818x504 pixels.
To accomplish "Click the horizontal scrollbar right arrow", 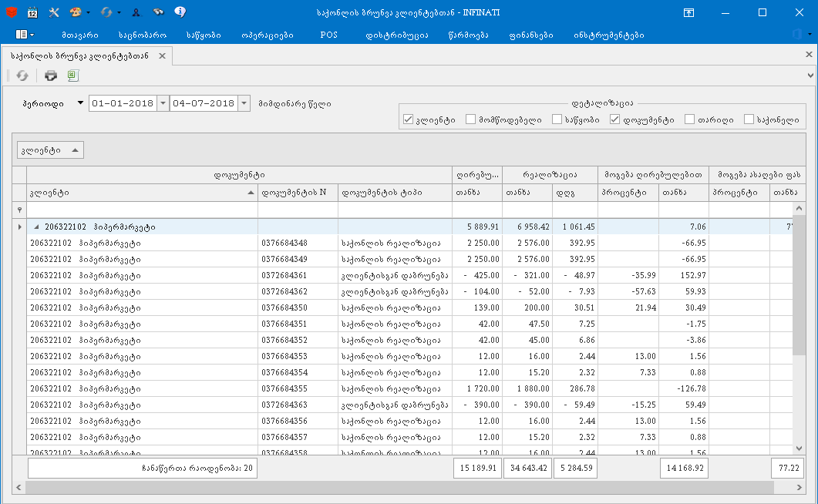I will [x=799, y=487].
